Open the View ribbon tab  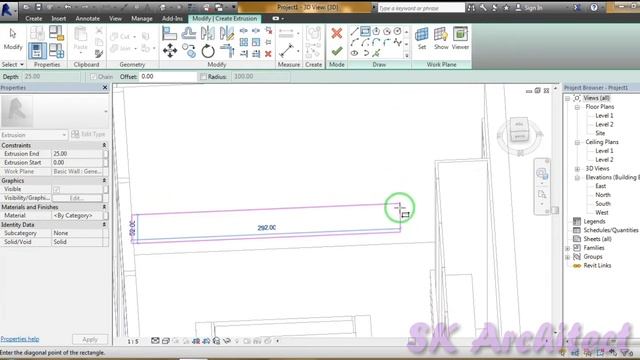[115, 18]
